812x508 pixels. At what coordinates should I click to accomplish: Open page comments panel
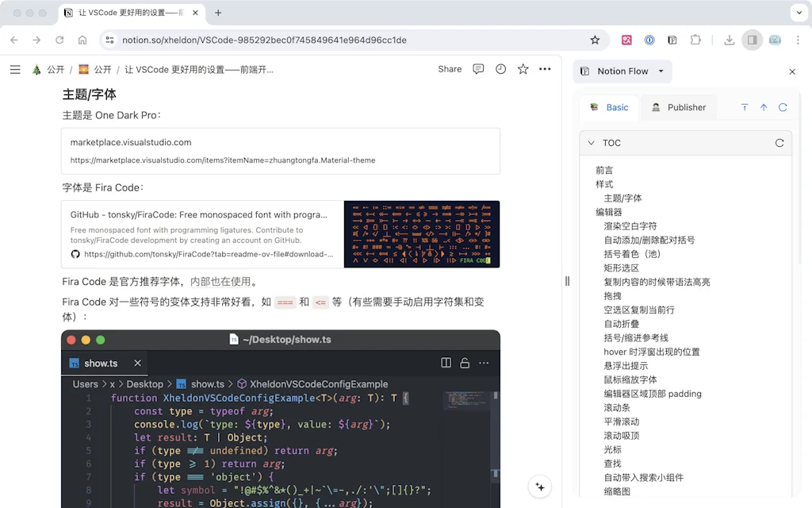point(478,69)
